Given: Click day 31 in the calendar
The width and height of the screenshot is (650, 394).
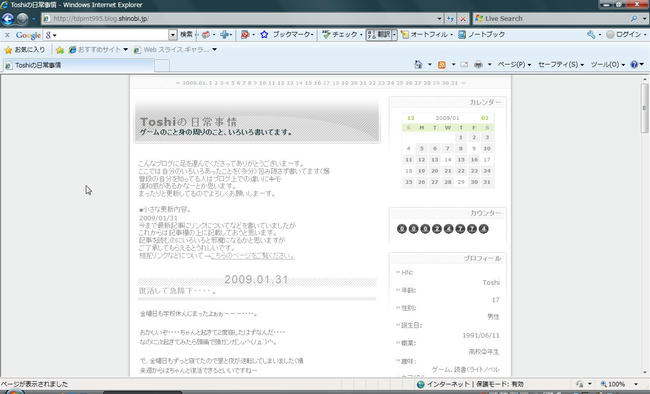Looking at the screenshot, I should tap(487, 182).
